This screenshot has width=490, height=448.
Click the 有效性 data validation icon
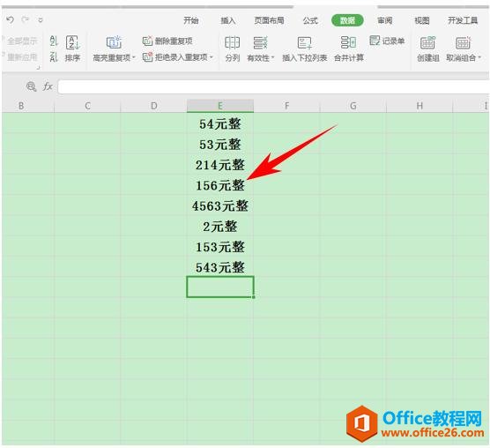pyautogui.click(x=260, y=43)
